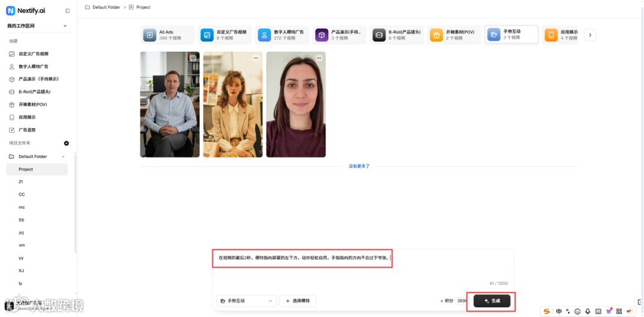Open the video of the woman in a beige blazer

[x=233, y=104]
